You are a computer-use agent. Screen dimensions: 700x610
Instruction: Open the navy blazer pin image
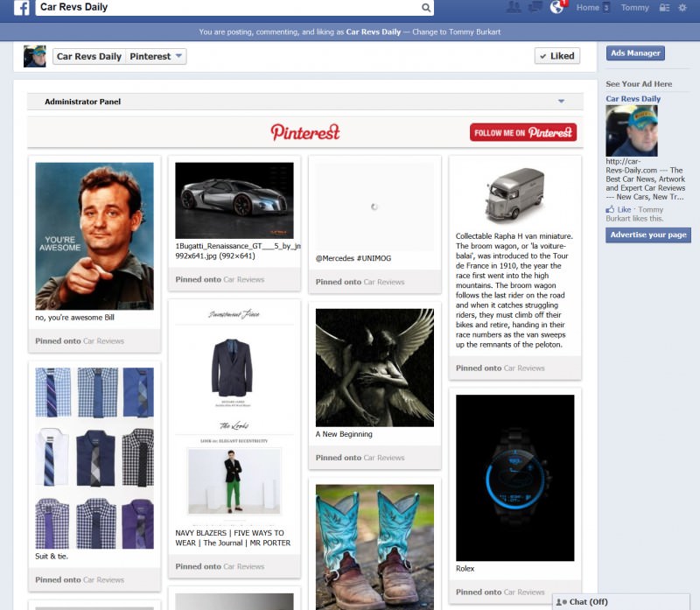pyautogui.click(x=234, y=415)
